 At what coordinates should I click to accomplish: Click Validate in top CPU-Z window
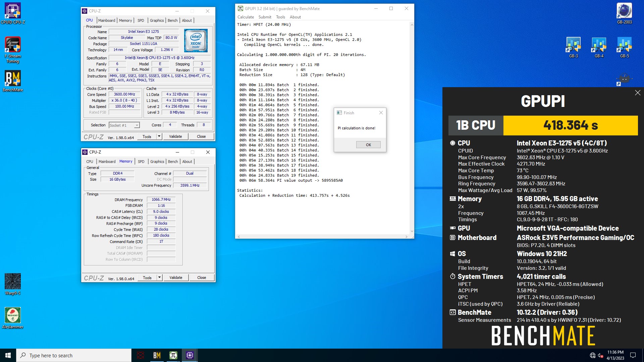(175, 136)
